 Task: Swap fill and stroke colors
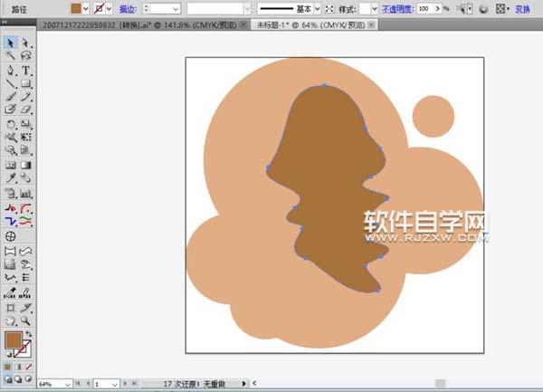(x=28, y=335)
